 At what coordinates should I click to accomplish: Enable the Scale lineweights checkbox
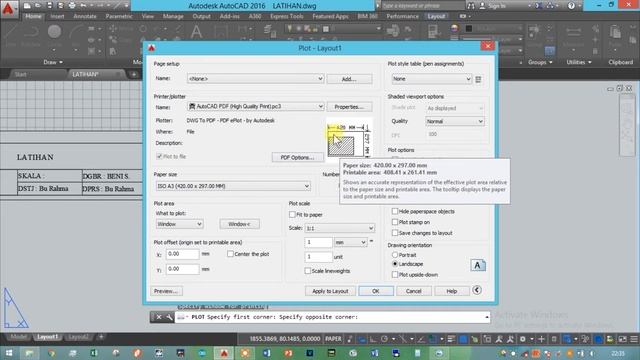click(x=307, y=271)
